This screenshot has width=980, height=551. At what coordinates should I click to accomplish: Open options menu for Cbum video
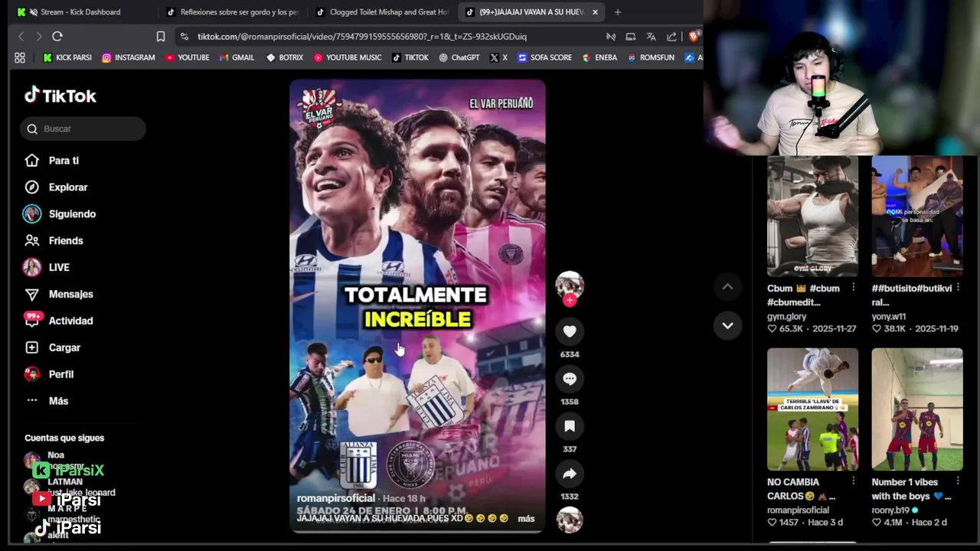point(853,288)
